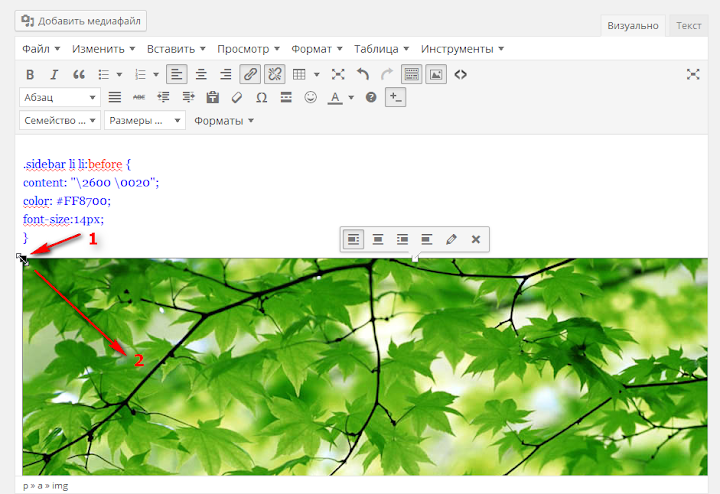Click the insert image icon

pos(436,74)
